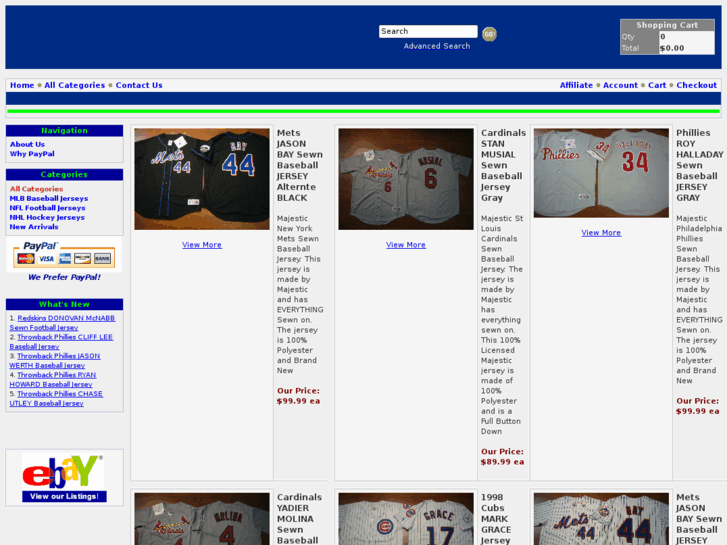Click the 'Cardinals YADIER MOLINA' jersey title

(x=300, y=519)
